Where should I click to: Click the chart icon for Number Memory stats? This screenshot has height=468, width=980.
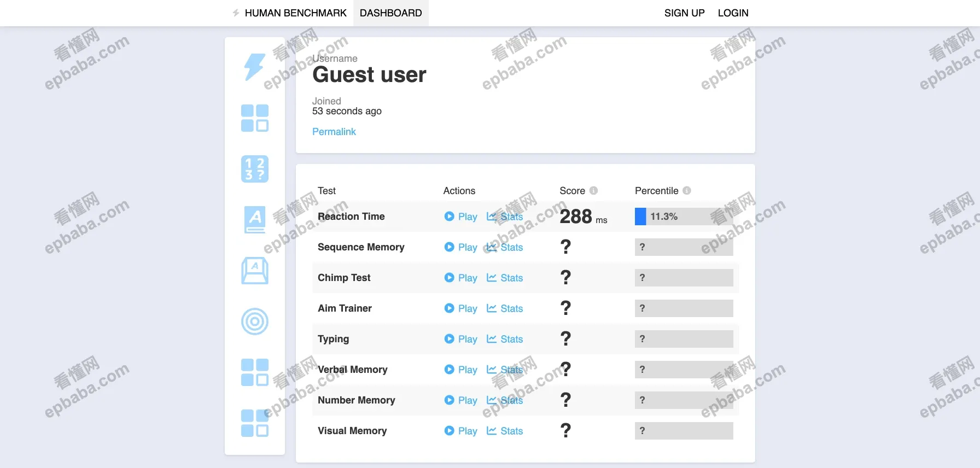(x=492, y=400)
